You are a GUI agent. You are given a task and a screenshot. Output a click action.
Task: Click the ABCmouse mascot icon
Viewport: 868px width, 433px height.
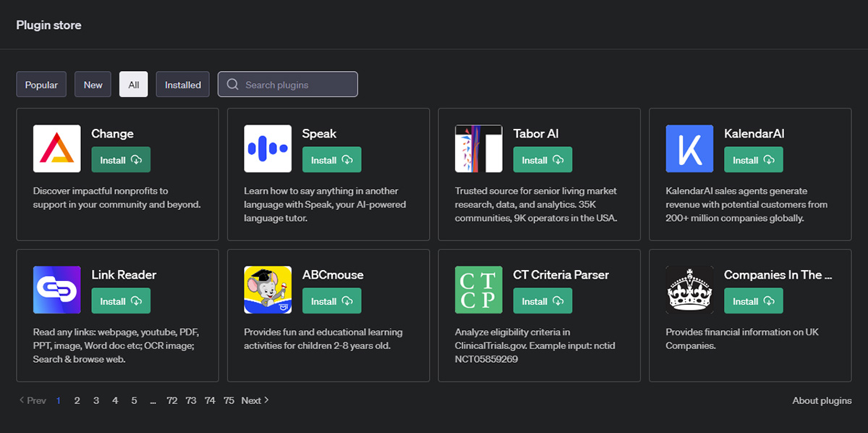tap(268, 290)
